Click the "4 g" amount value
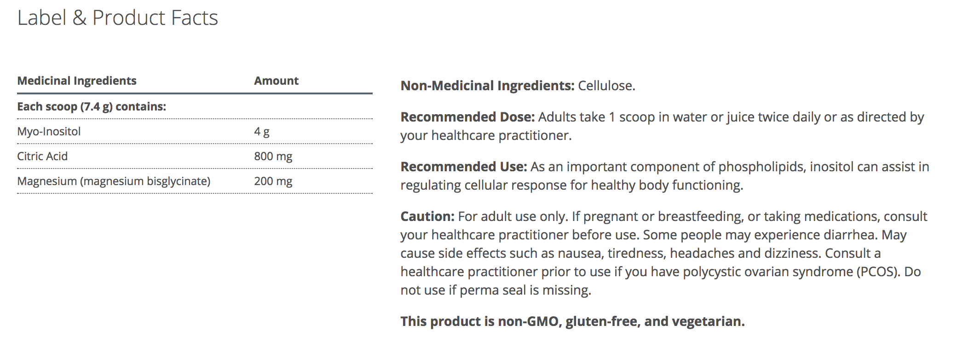This screenshot has width=980, height=337. (261, 131)
